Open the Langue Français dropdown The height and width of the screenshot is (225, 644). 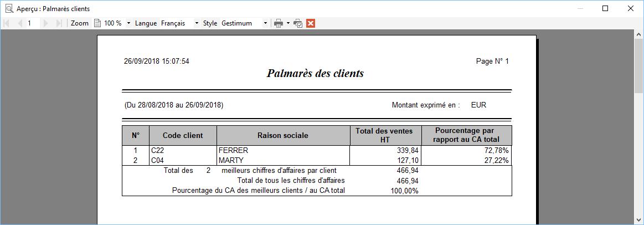tap(197, 23)
